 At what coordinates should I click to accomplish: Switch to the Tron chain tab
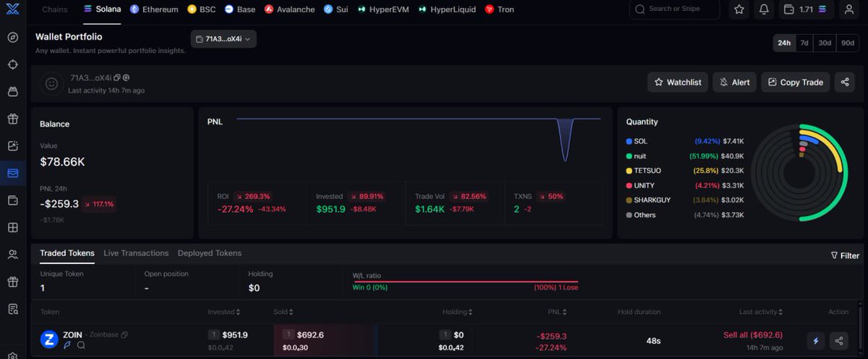499,9
